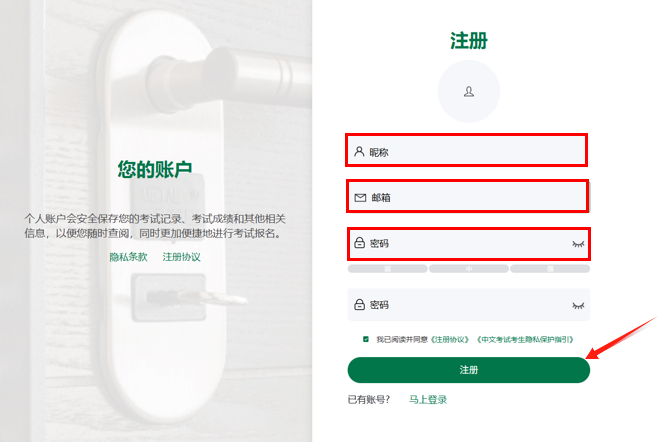The image size is (660, 442).
Task: Click the green 注册 button
Action: click(468, 370)
